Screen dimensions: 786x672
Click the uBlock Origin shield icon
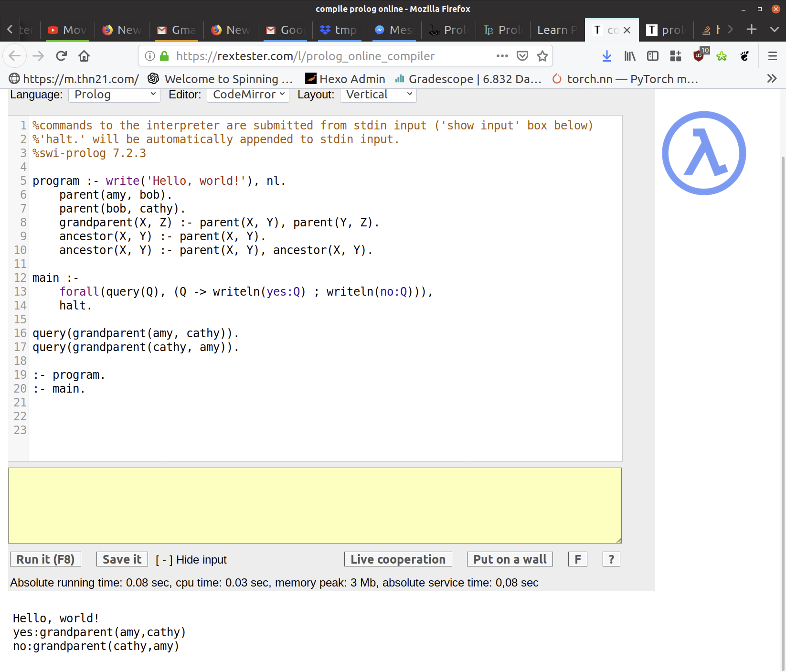(x=699, y=56)
